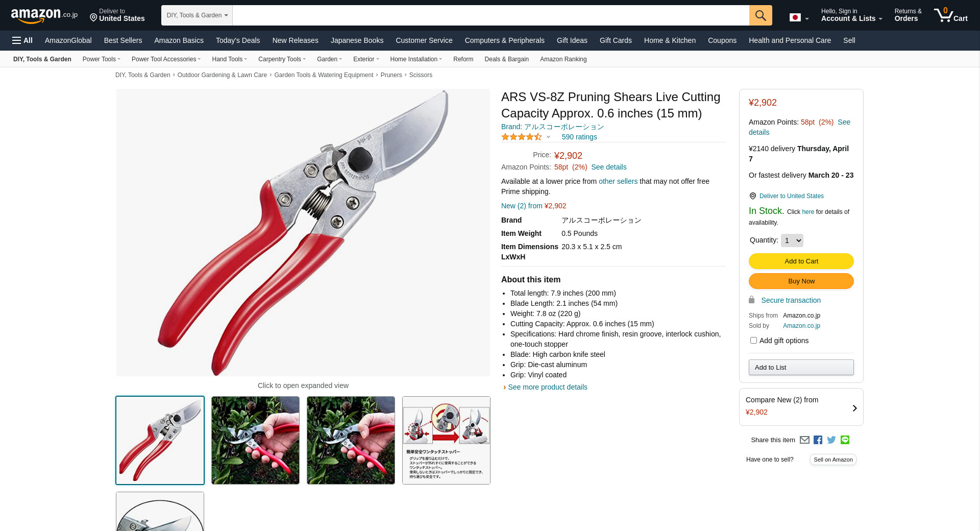This screenshot has width=980, height=531.
Task: Open the All hamburger menu
Action: click(22, 40)
